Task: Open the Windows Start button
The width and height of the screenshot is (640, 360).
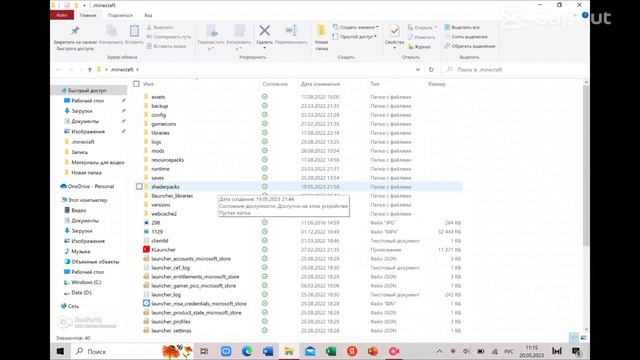Action: pyautogui.click(x=60, y=351)
